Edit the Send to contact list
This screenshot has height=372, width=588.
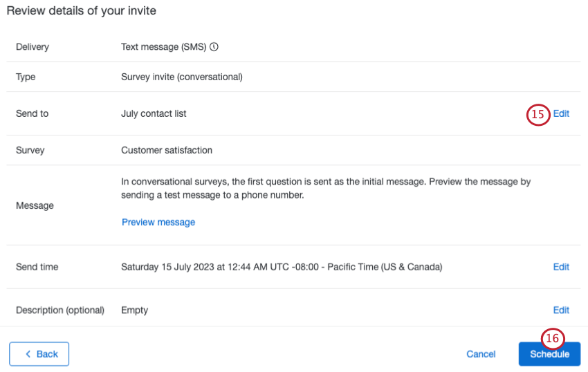pyautogui.click(x=561, y=114)
